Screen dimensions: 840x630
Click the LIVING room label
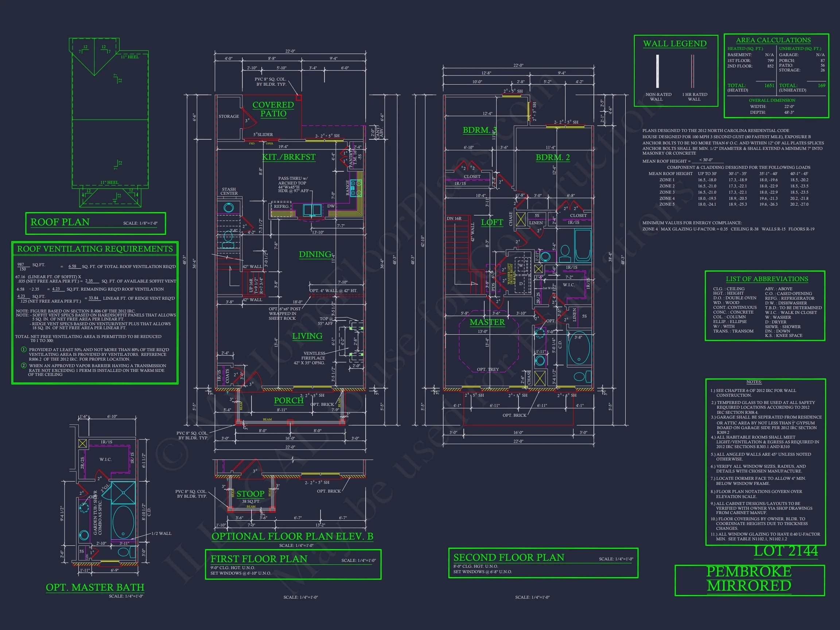point(307,336)
